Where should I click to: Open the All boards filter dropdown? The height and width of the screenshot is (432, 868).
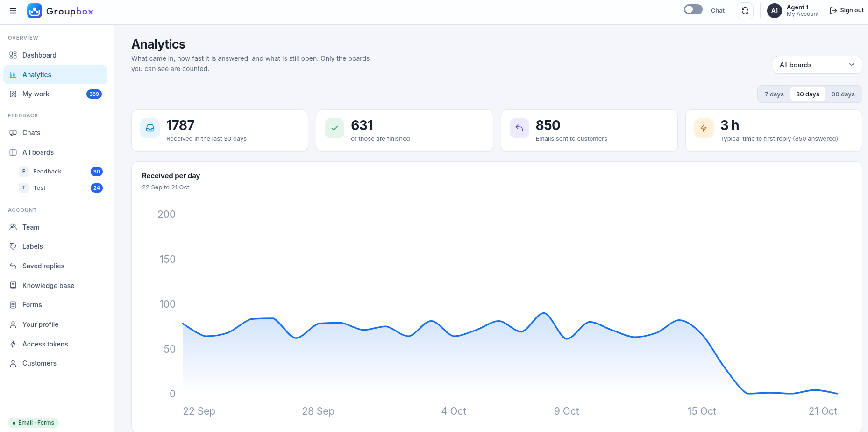click(x=817, y=65)
